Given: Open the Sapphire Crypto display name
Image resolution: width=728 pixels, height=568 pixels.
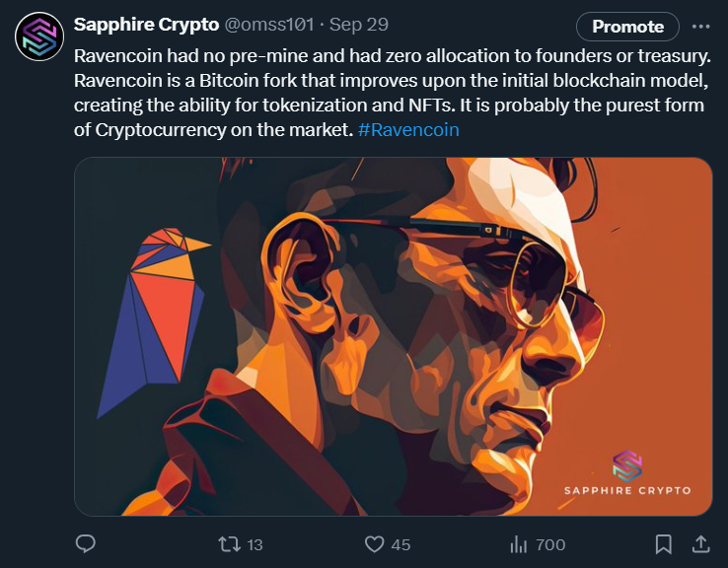Looking at the screenshot, I should (x=146, y=25).
